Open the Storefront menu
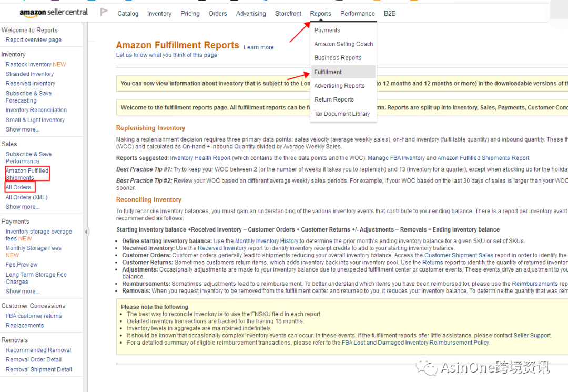The height and width of the screenshot is (392, 568). tap(288, 13)
